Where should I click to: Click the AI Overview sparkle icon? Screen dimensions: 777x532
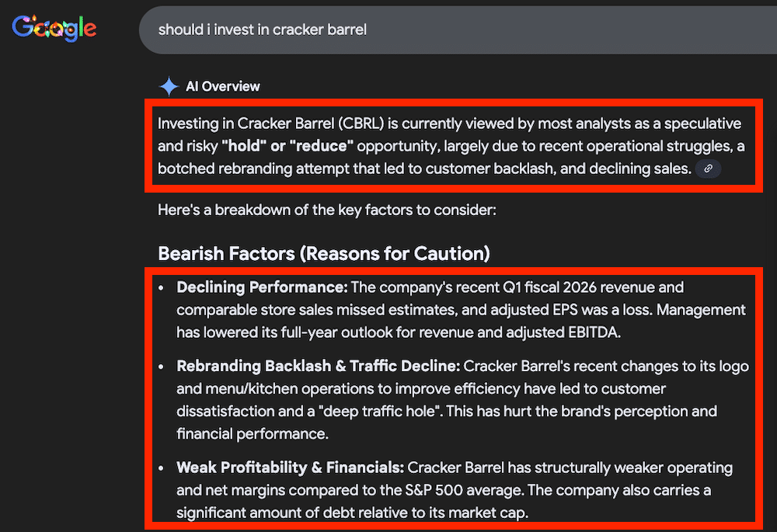point(169,86)
